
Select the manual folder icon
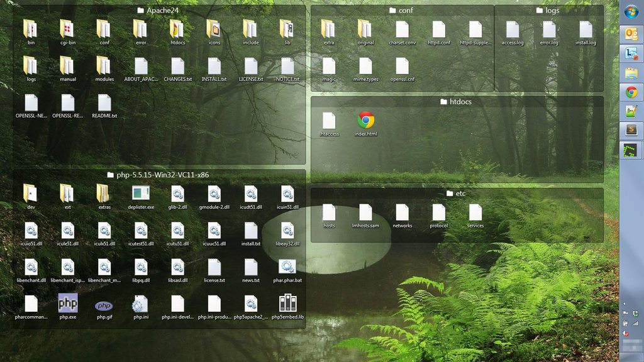(x=68, y=69)
